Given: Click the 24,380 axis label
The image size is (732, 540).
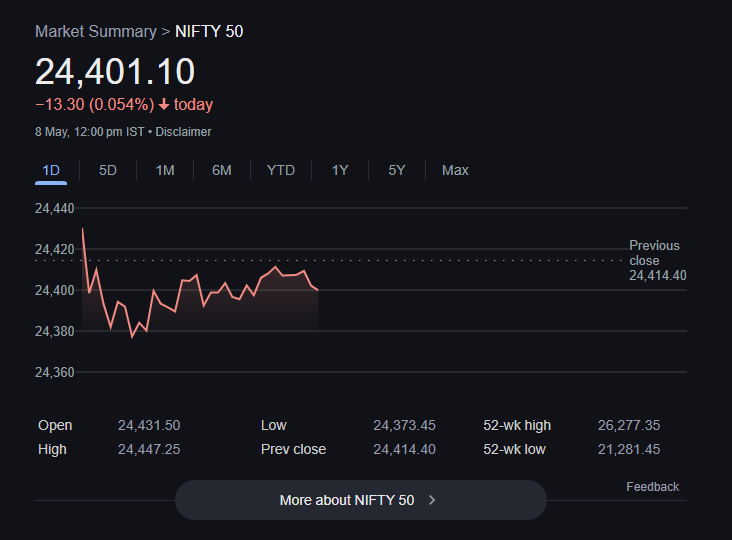Looking at the screenshot, I should click(55, 331).
